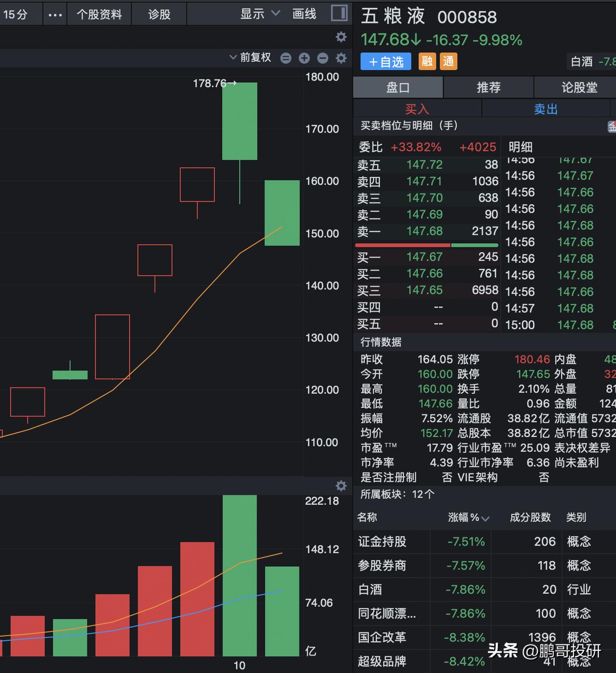Click the 均价 value 152.17
Screen dimensions: 616x673
point(436,433)
